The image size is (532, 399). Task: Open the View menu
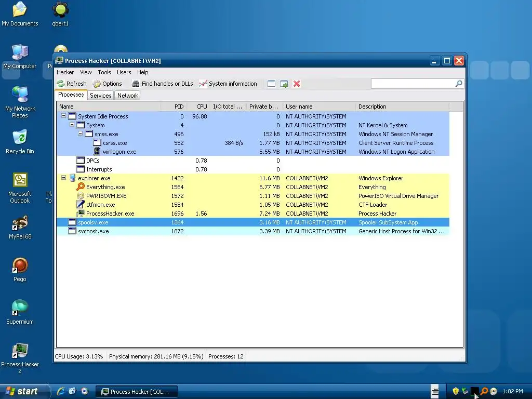click(86, 72)
